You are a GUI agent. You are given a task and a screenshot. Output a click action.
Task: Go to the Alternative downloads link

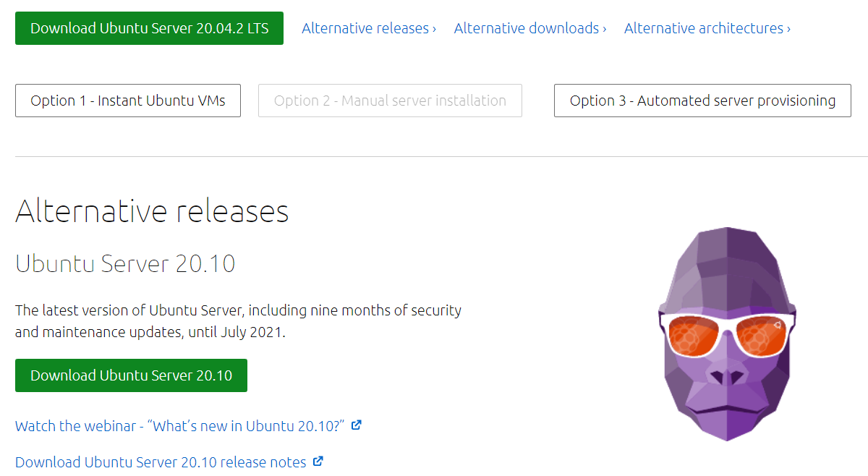point(527,28)
